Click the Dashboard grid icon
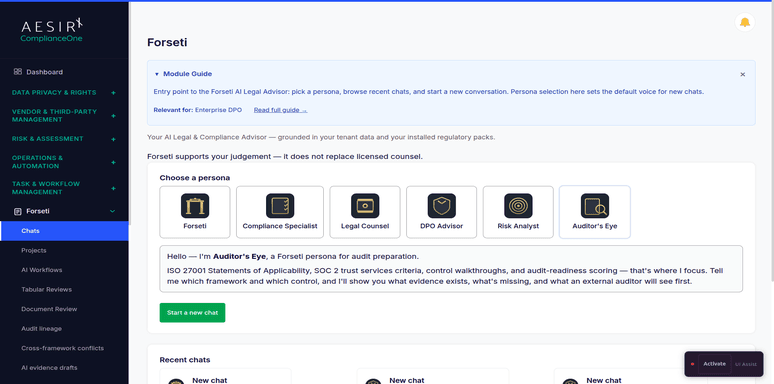774x384 pixels. point(18,72)
